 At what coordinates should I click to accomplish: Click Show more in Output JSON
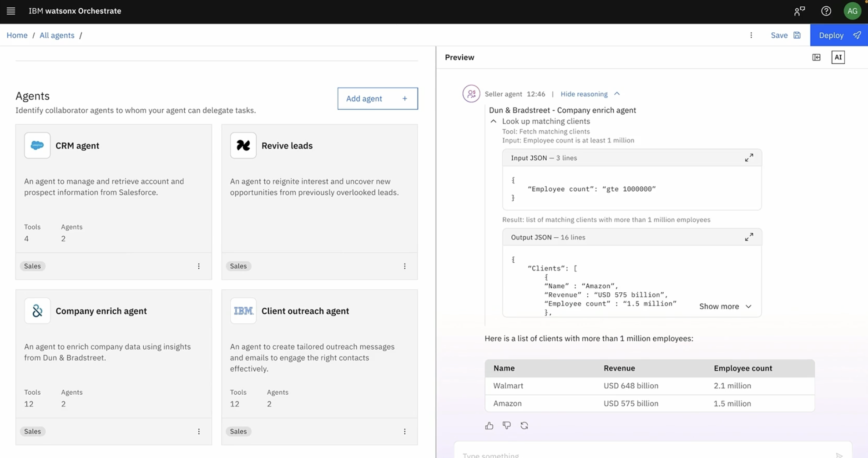pyautogui.click(x=725, y=306)
